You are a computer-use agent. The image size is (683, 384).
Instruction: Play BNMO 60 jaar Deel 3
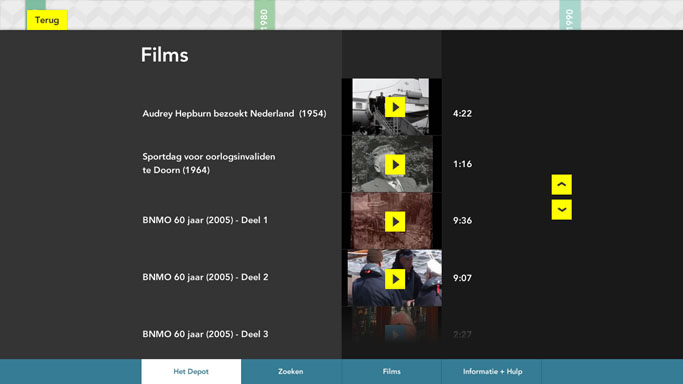pos(395,334)
